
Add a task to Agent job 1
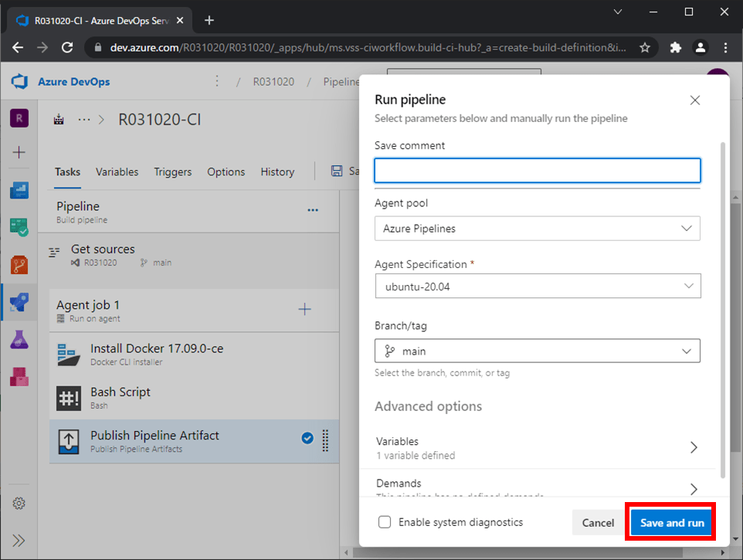(304, 310)
